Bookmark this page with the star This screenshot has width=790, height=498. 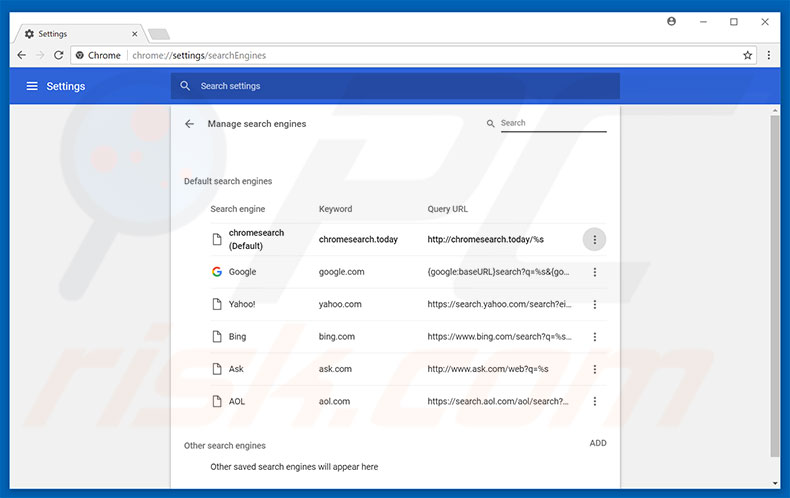[x=748, y=55]
